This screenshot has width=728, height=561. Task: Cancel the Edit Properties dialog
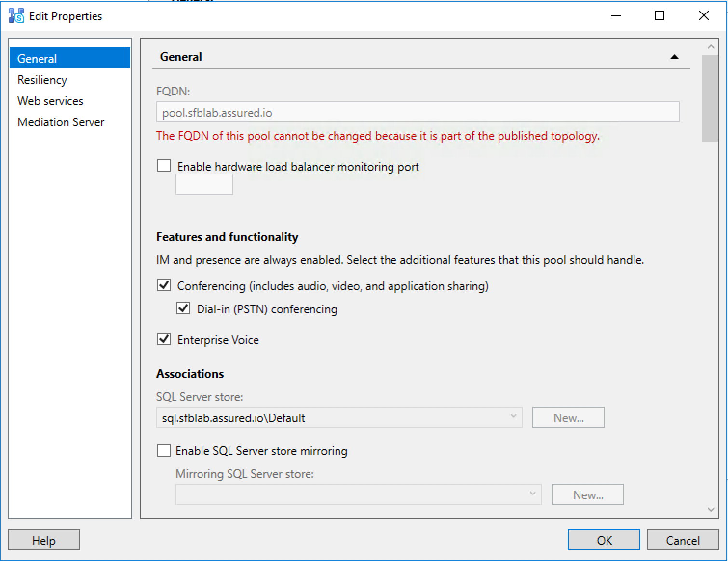pos(683,540)
